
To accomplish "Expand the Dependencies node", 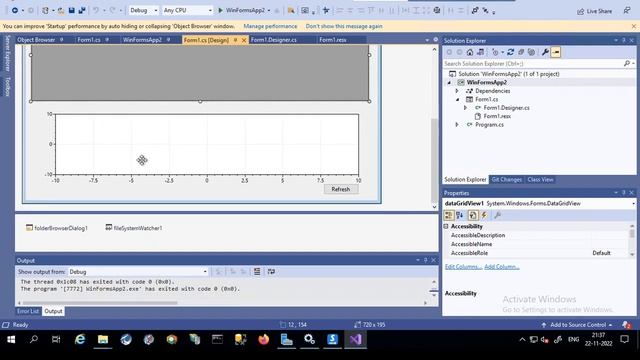I will 457,91.
